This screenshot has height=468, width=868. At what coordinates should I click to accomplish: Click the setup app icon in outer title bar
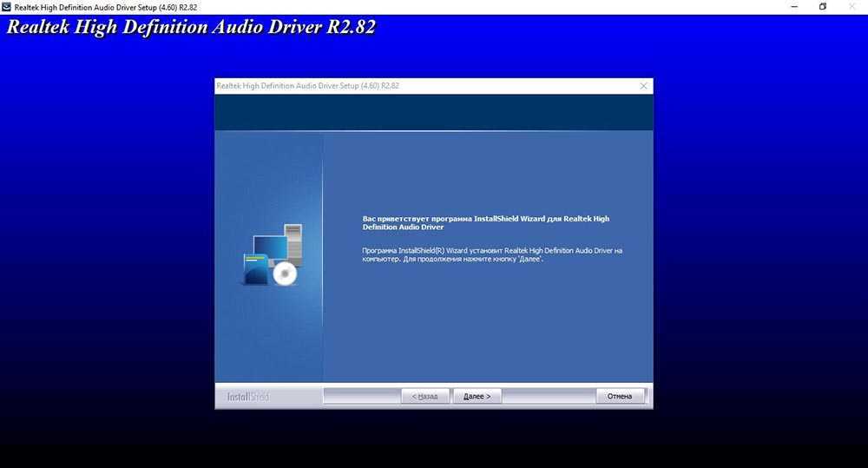(7, 7)
